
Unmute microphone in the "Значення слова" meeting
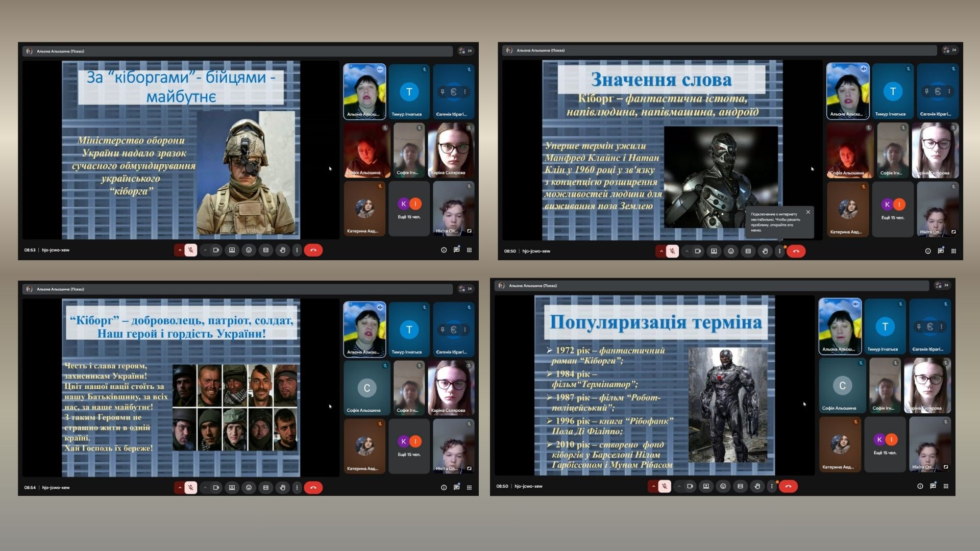coord(673,251)
